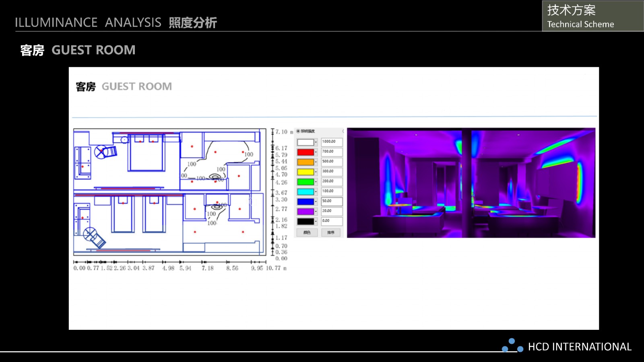Choose the purple color swatch
The height and width of the screenshot is (362, 644).
pos(305,212)
